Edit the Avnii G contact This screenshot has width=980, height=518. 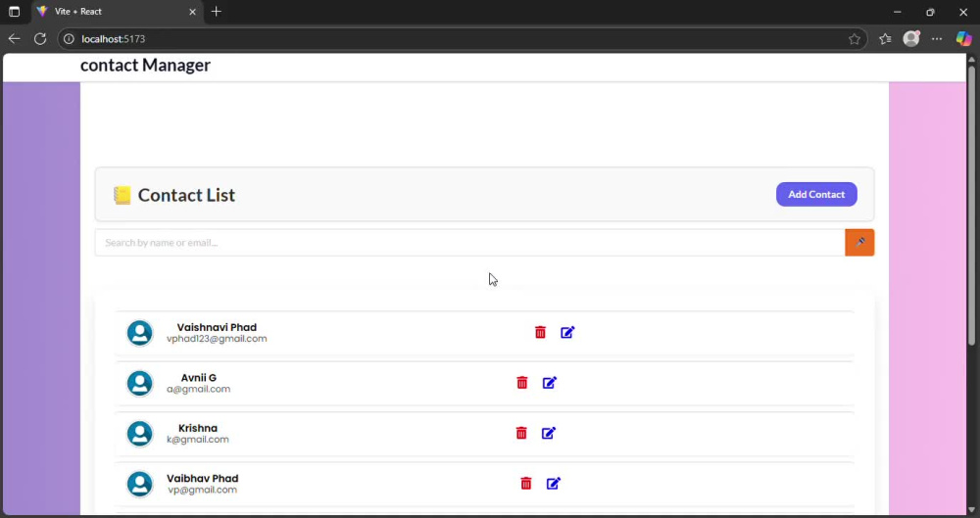[549, 383]
